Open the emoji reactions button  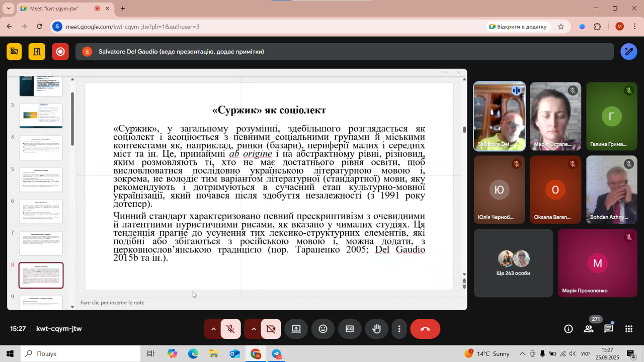323,329
